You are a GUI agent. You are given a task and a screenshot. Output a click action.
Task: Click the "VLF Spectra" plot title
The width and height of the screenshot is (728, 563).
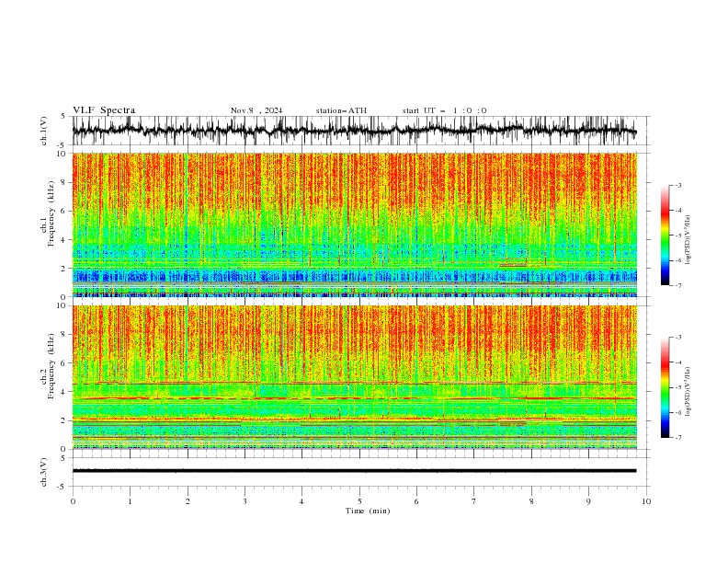[x=104, y=110]
